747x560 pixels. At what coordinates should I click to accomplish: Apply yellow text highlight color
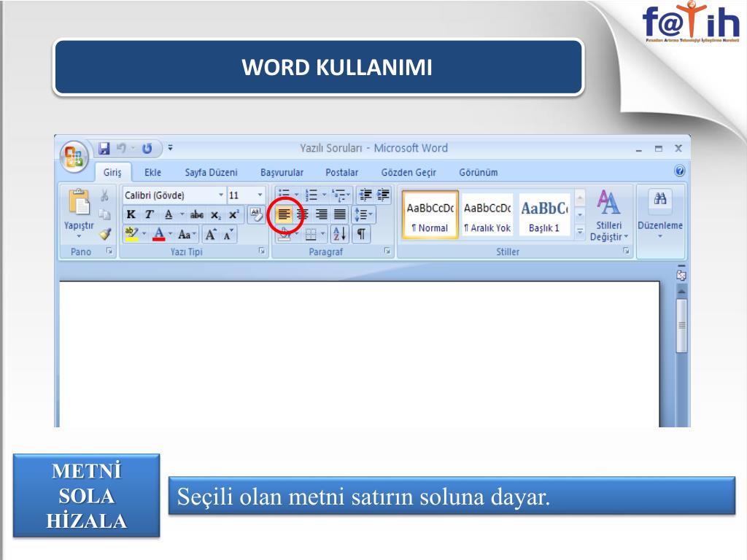pyautogui.click(x=131, y=234)
